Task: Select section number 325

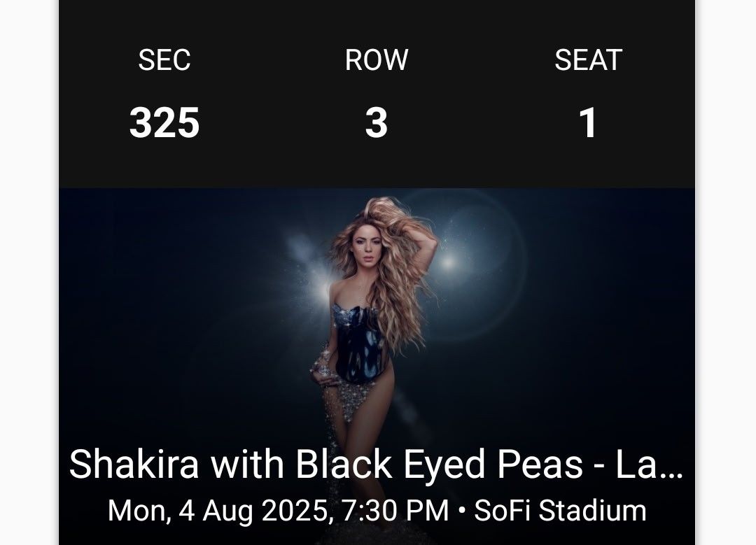Action: coord(164,122)
